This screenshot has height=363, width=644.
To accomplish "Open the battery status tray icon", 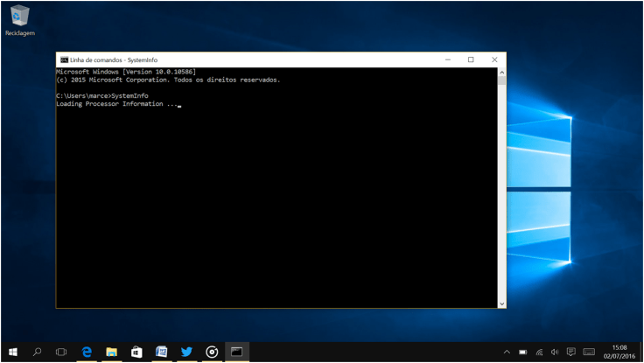I will click(x=523, y=352).
